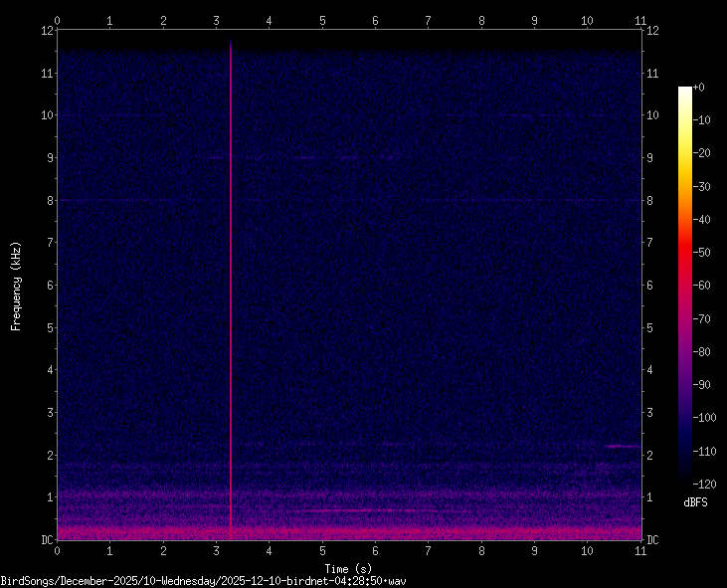Screen dimensions: 727x588
Task: Click the 8 second tick on bottom axis
Action: [x=481, y=550]
